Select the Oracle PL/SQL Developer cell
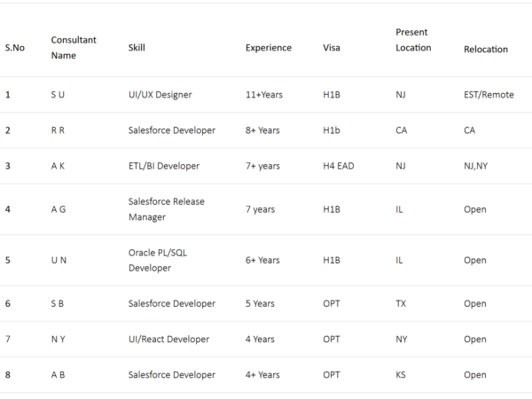532x399 pixels. point(157,260)
